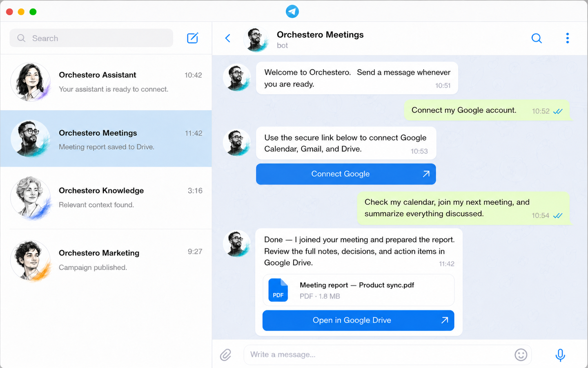Click the "Check my calendar" sent message
This screenshot has width=588, height=368.
coord(463,208)
